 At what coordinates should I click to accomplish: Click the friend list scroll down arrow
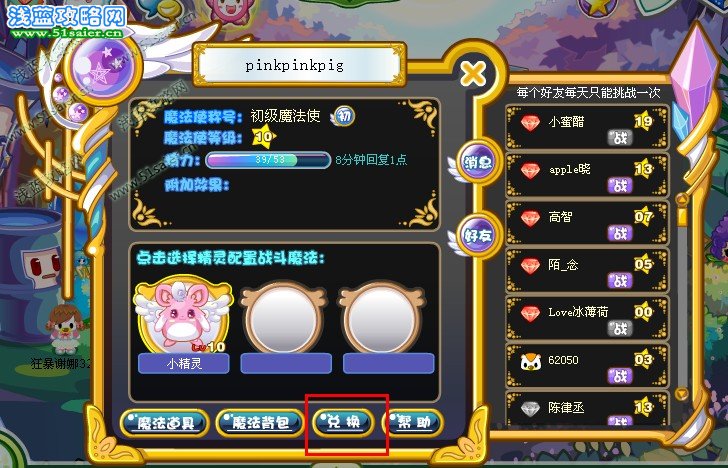[x=682, y=395]
